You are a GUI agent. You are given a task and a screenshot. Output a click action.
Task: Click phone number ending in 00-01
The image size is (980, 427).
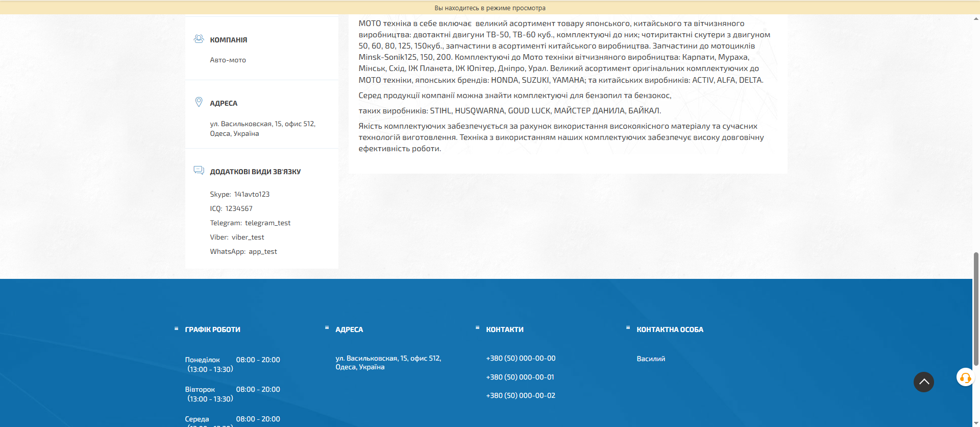(x=520, y=377)
